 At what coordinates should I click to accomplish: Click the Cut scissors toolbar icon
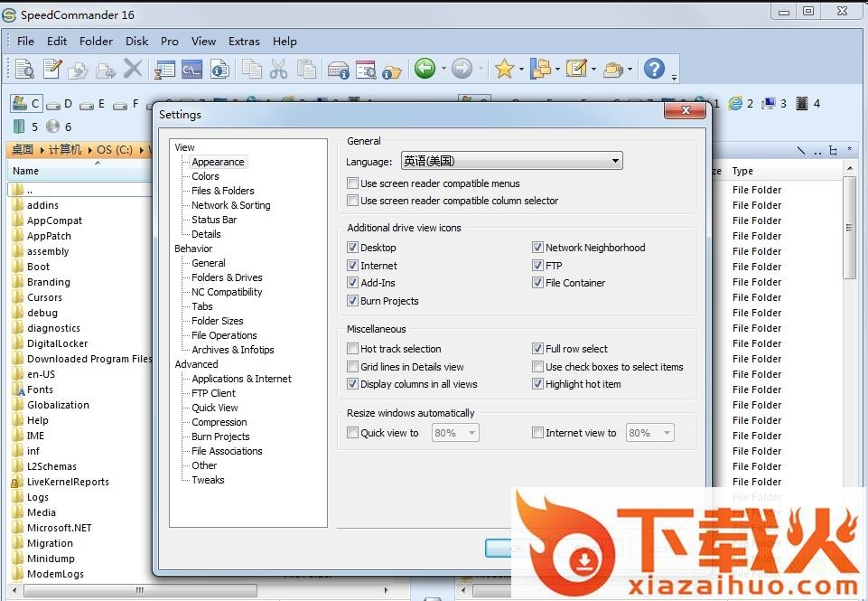278,70
